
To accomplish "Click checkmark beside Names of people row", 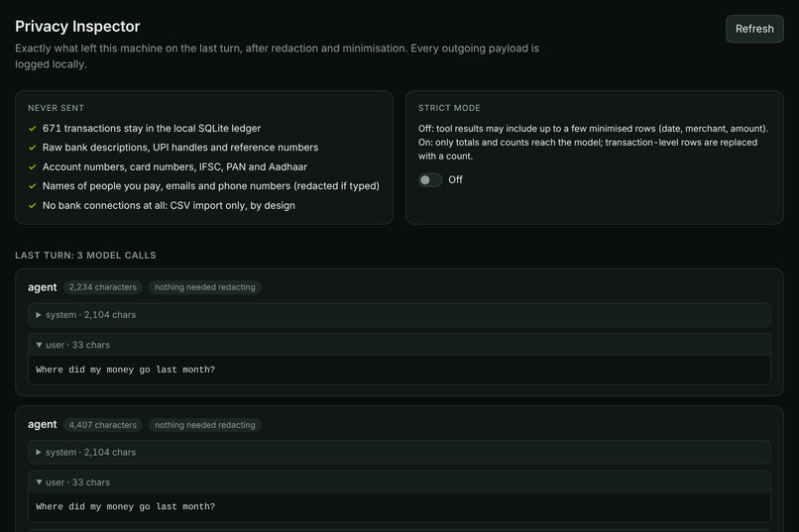I will (33, 186).
